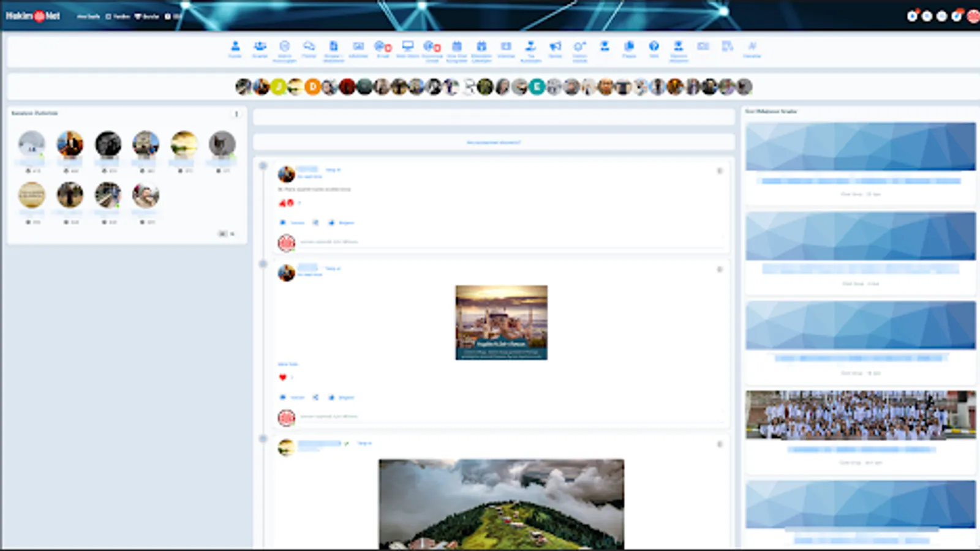Open the sunset landscape avatar in left panel

click(x=184, y=144)
